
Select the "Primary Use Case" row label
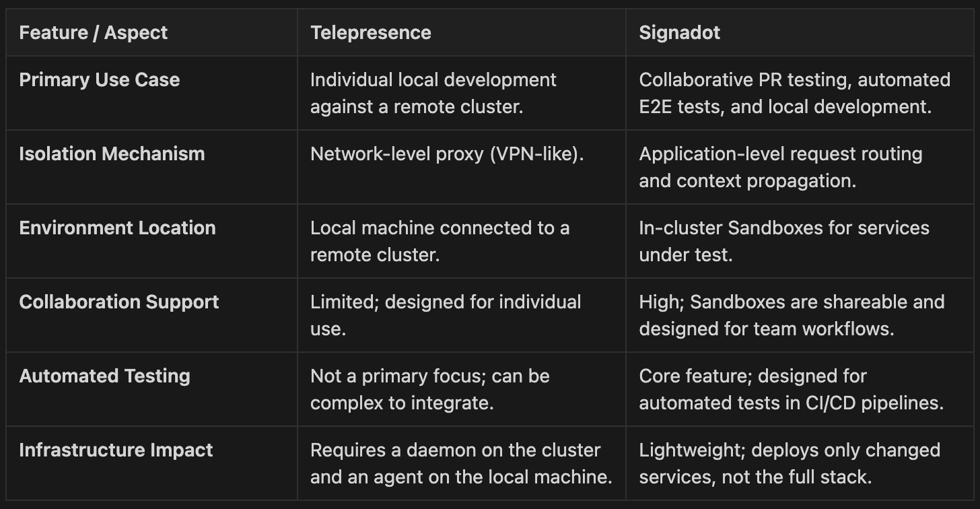100,79
